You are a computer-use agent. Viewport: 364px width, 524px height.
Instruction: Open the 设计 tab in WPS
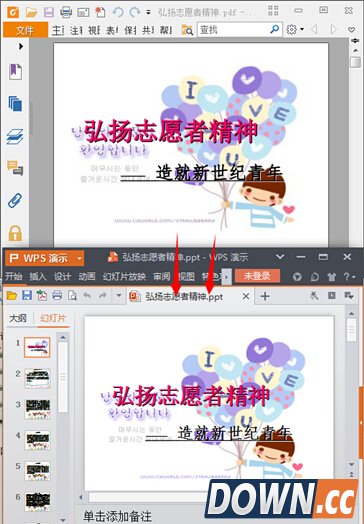63,276
